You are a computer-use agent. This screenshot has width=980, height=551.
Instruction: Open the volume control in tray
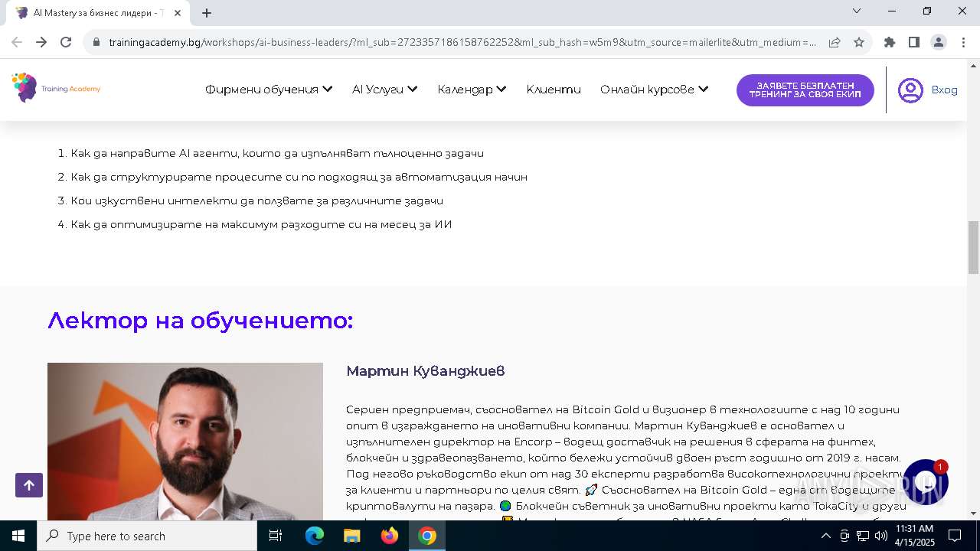(881, 536)
